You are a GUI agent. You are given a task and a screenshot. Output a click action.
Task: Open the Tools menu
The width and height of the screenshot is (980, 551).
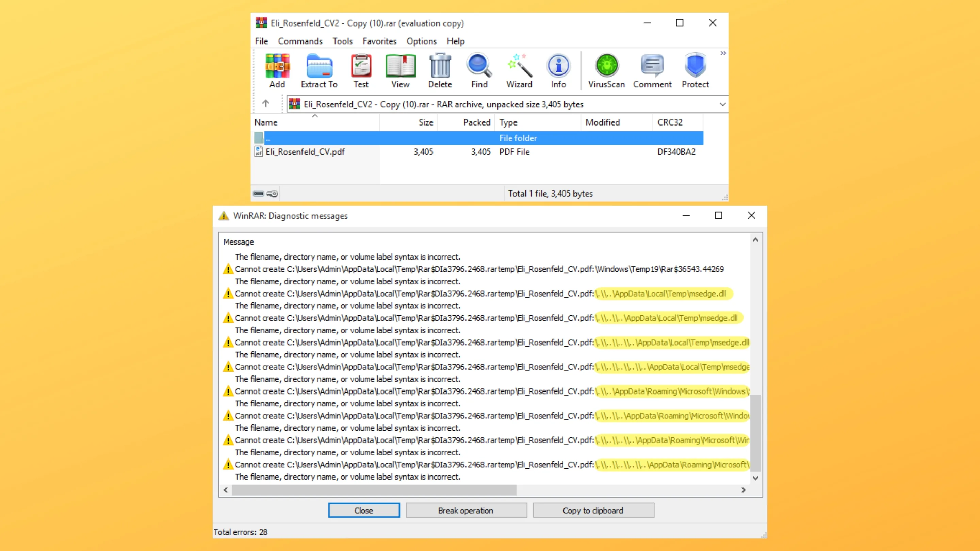pyautogui.click(x=342, y=41)
